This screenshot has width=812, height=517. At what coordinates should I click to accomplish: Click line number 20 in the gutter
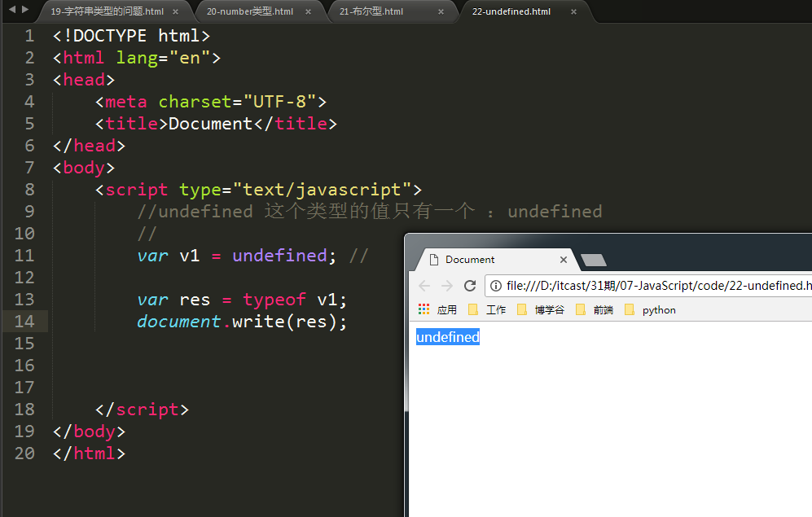[24, 453]
